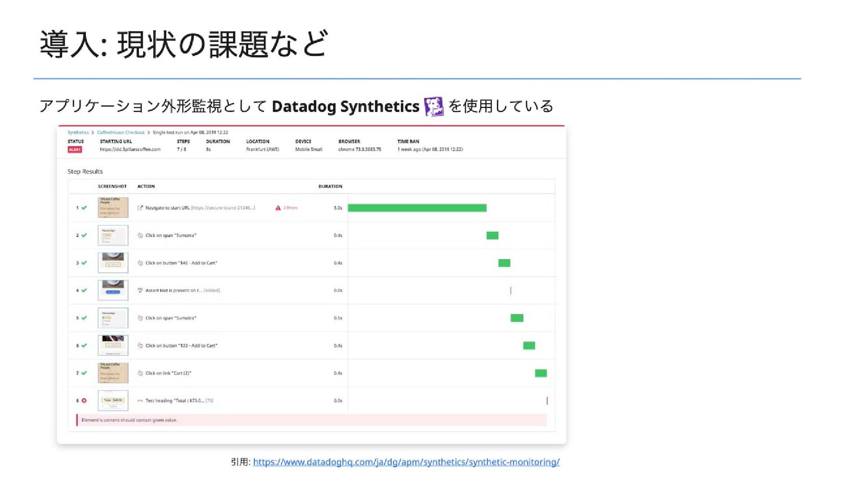Click the green checkmark on step 1
Screen dimensions: 868x488
[84, 208]
